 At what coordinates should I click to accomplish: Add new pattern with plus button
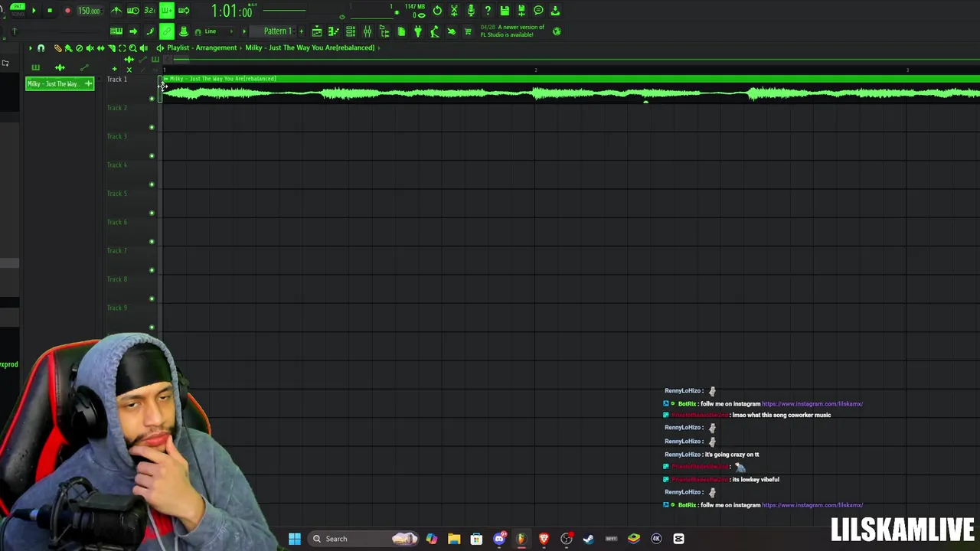301,31
